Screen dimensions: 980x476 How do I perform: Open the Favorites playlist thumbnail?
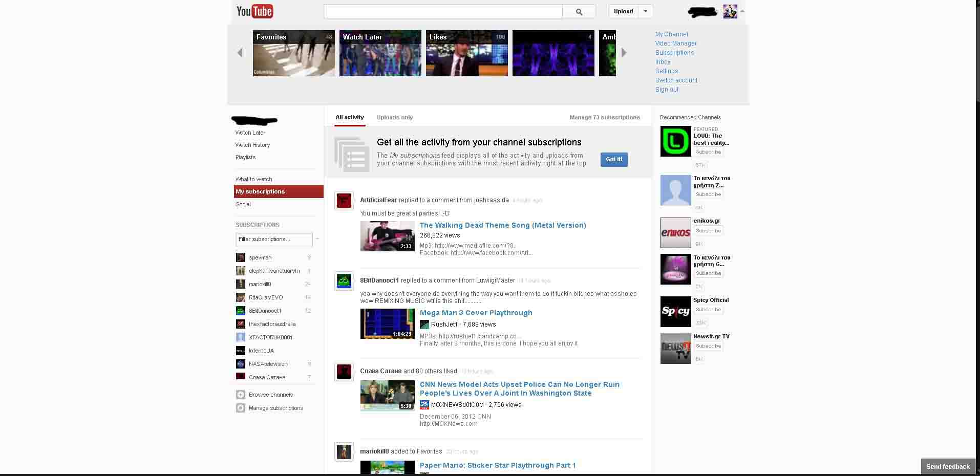click(x=294, y=53)
